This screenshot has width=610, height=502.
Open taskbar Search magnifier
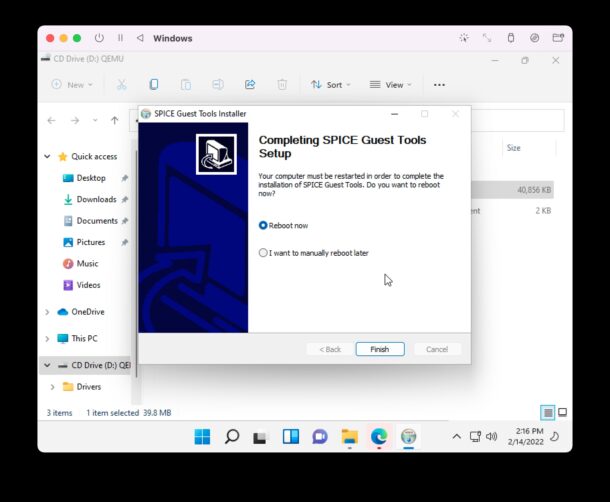tap(232, 437)
